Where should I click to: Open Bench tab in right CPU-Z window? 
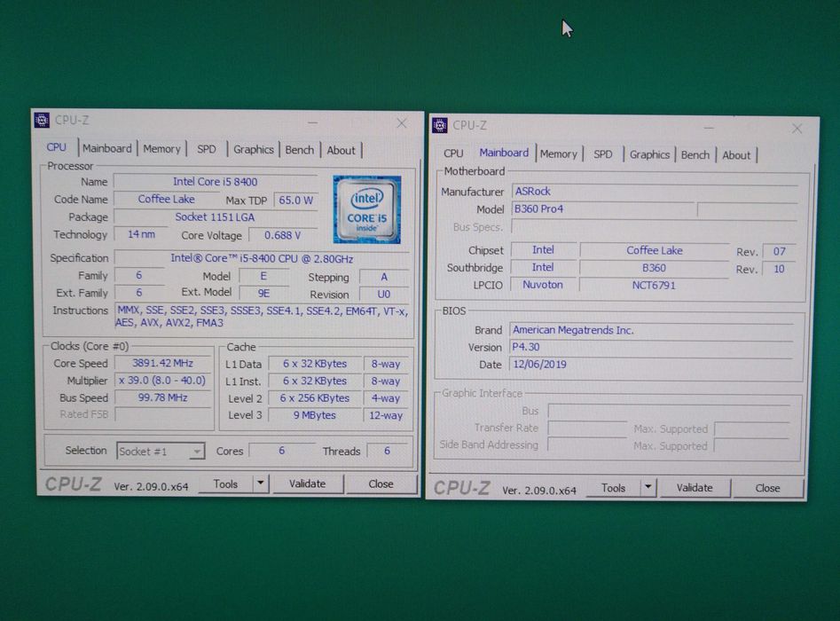click(695, 155)
